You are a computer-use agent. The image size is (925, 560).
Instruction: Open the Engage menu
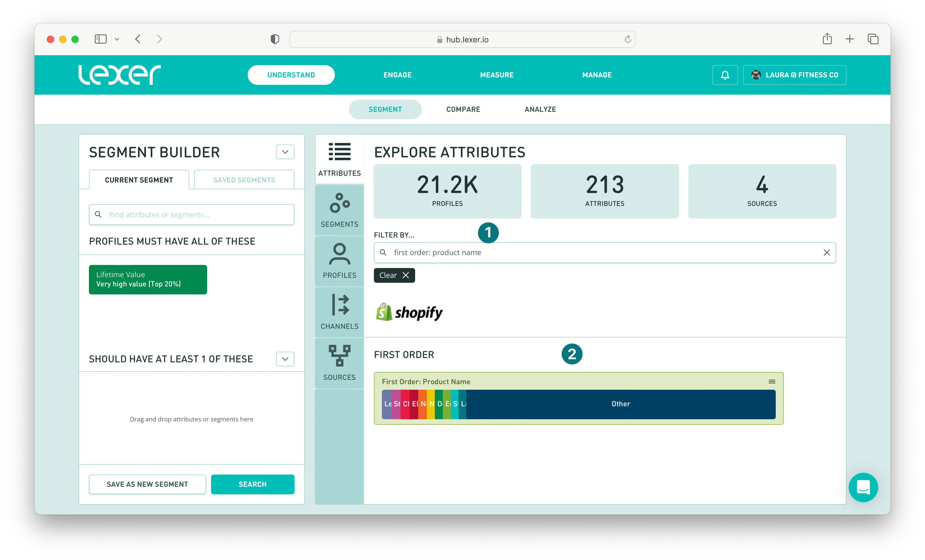click(x=397, y=75)
